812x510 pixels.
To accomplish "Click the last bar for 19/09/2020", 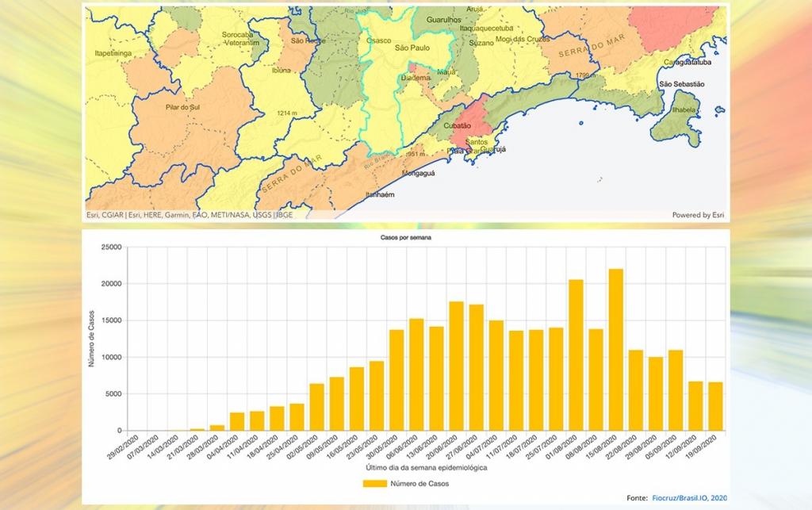I will pos(715,406).
